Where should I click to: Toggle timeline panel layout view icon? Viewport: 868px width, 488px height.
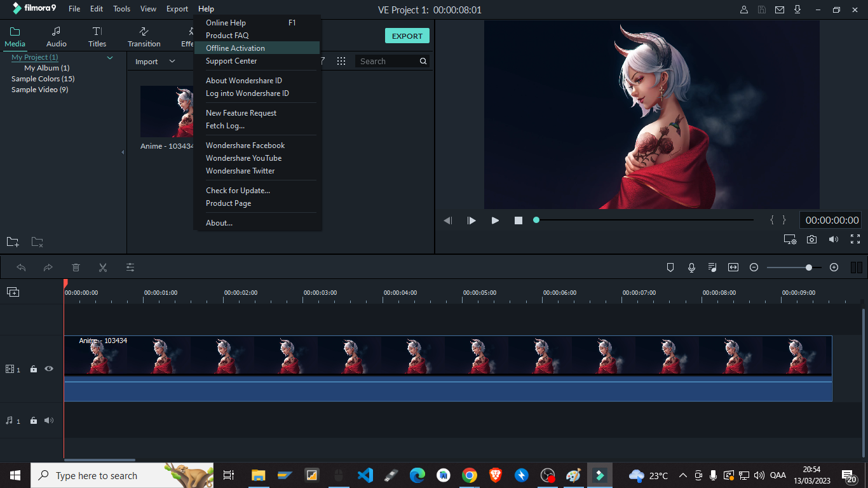[856, 268]
